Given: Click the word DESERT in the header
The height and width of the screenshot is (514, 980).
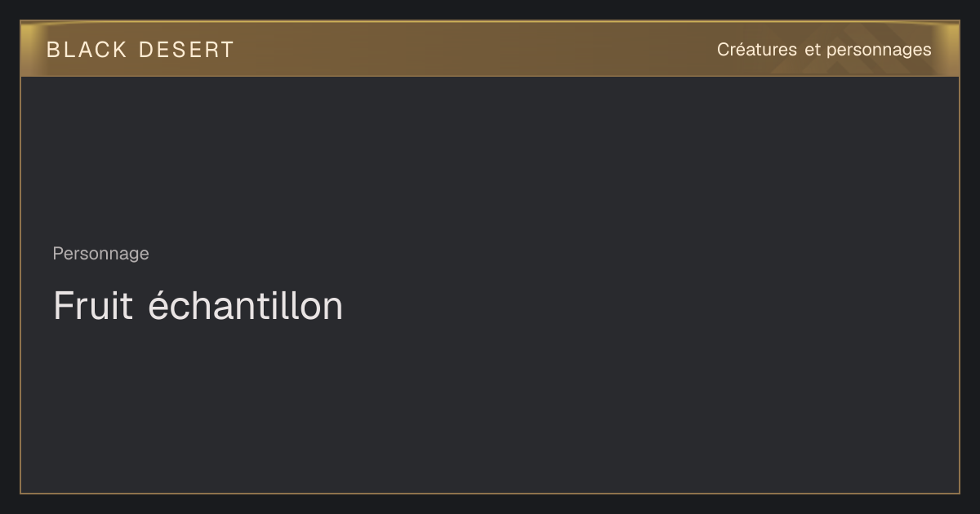Looking at the screenshot, I should click(x=186, y=50).
